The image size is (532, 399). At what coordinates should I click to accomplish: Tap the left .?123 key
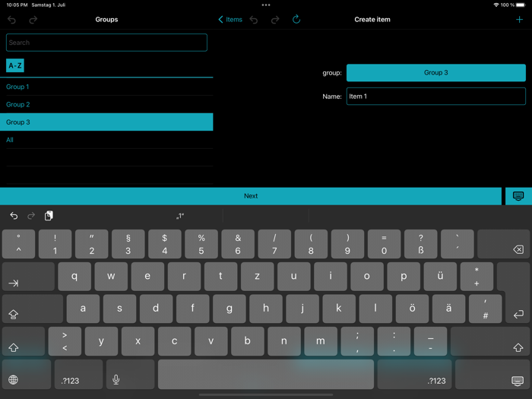pos(78,374)
